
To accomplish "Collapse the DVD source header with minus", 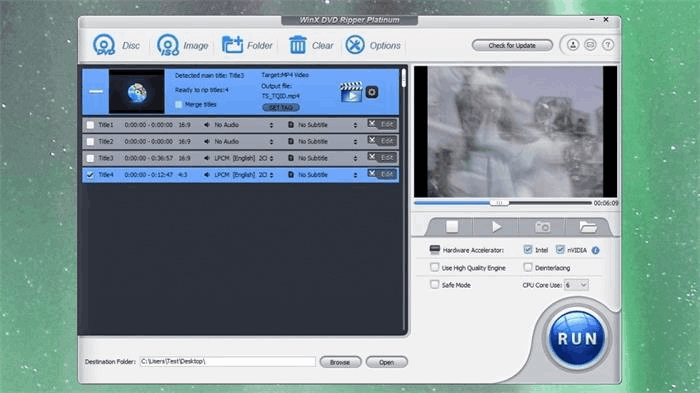I will [x=96, y=92].
